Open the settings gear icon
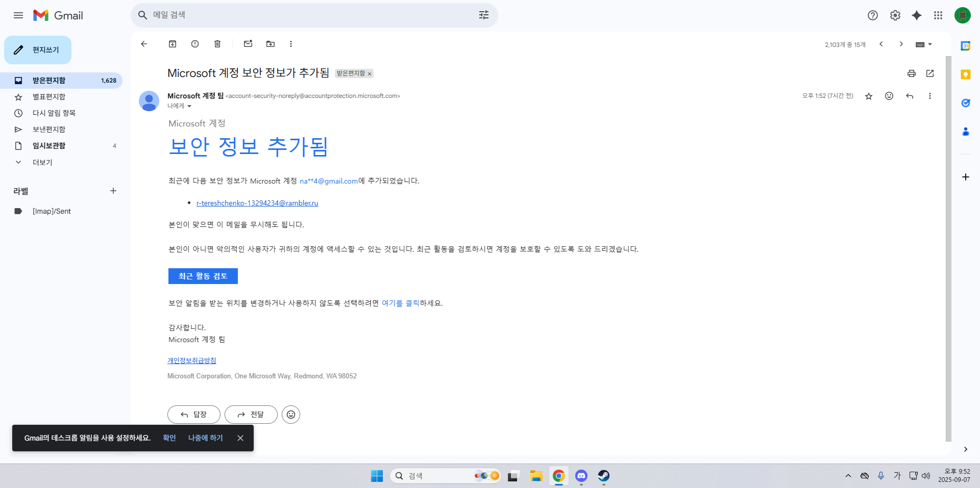 (x=895, y=15)
